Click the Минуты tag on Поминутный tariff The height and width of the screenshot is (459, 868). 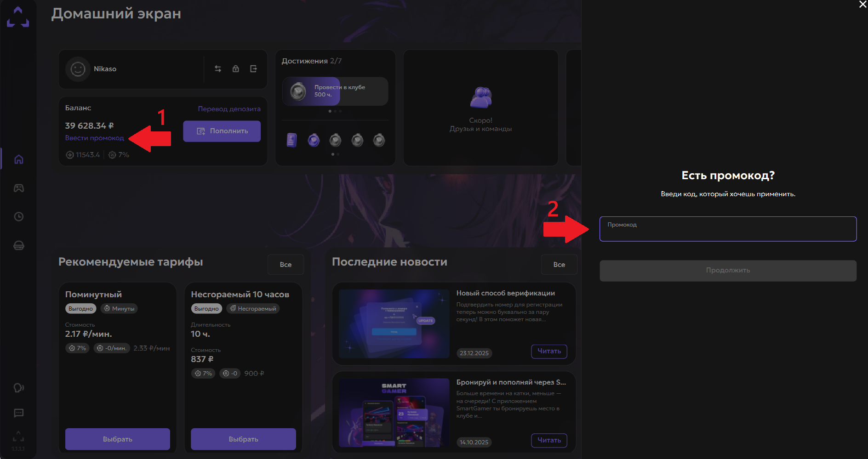click(119, 309)
